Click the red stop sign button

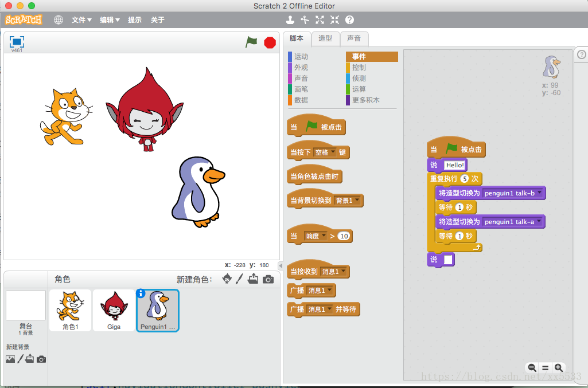point(270,42)
